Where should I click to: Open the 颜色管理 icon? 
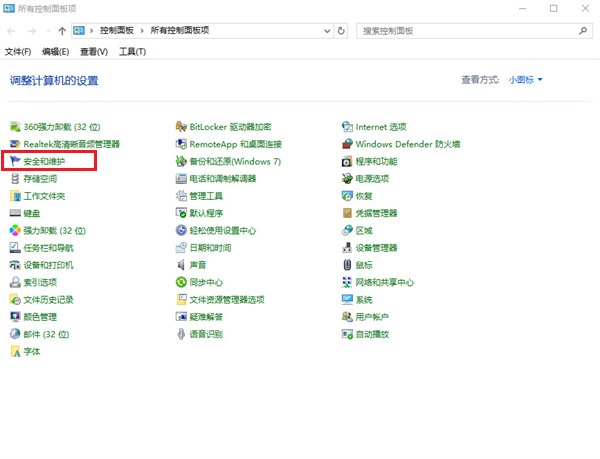tap(15, 317)
